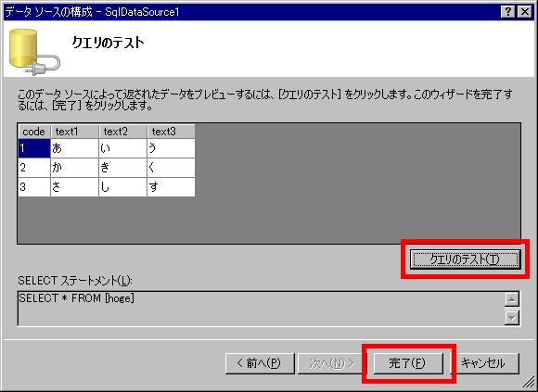Click the SELECT statement text box
The image size is (538, 392).
click(261, 309)
